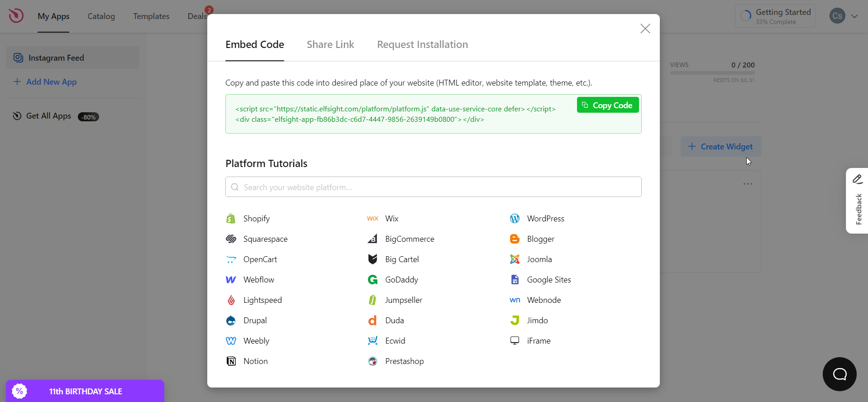Click the BigCommerce logo icon
868x402 pixels.
click(372, 239)
